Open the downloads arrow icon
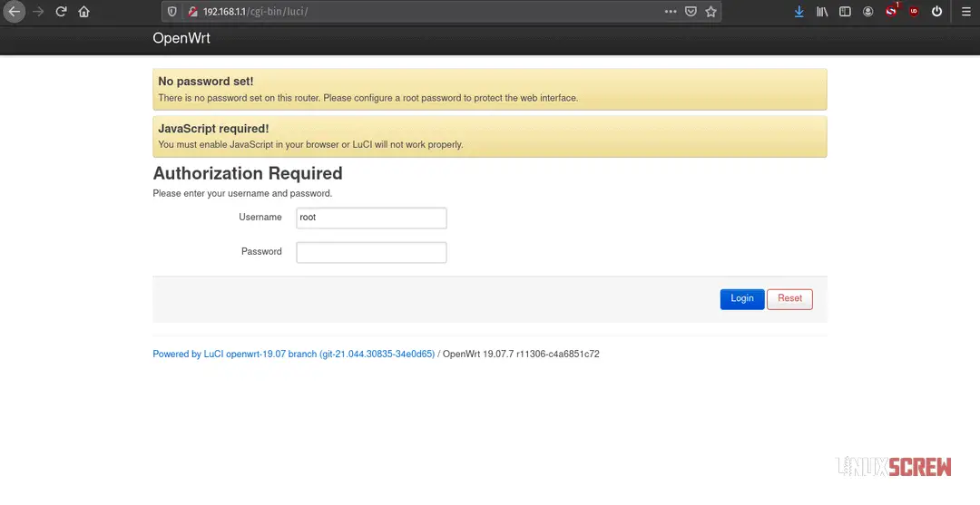 point(799,11)
